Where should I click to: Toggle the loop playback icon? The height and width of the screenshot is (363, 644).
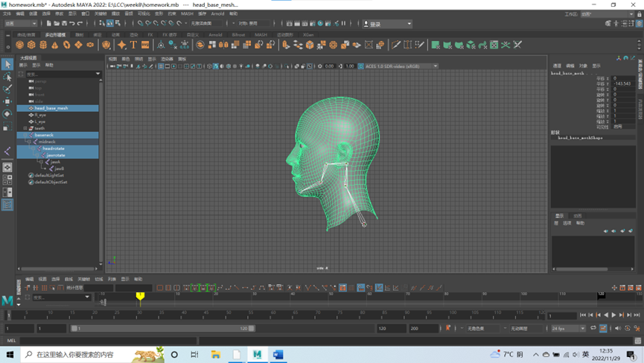593,328
